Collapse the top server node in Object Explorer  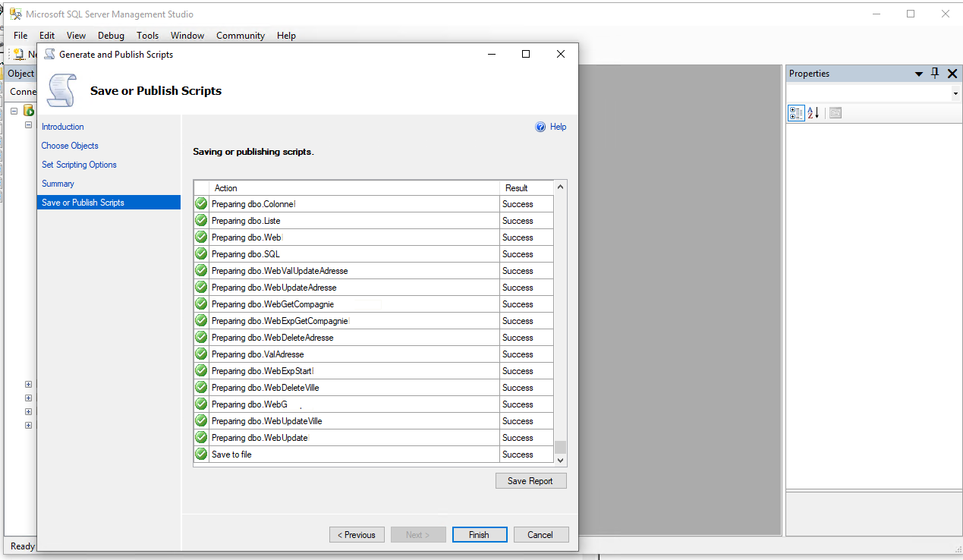click(14, 111)
